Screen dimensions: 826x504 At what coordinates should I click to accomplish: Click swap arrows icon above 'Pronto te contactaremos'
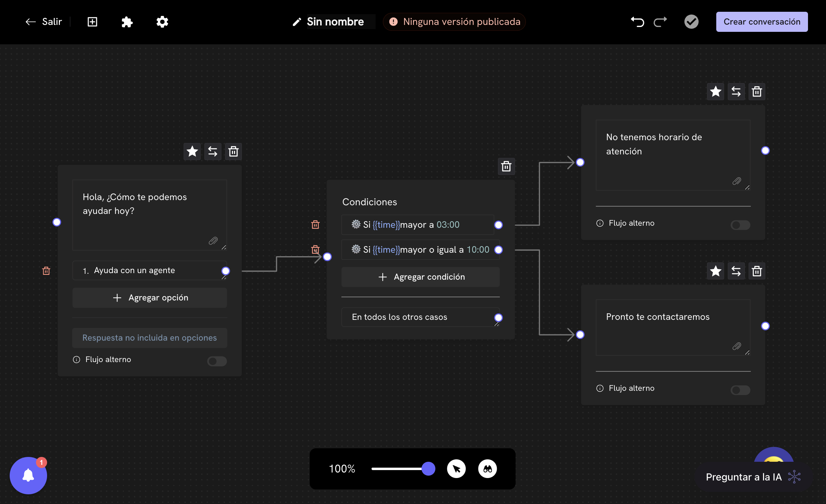click(x=736, y=271)
